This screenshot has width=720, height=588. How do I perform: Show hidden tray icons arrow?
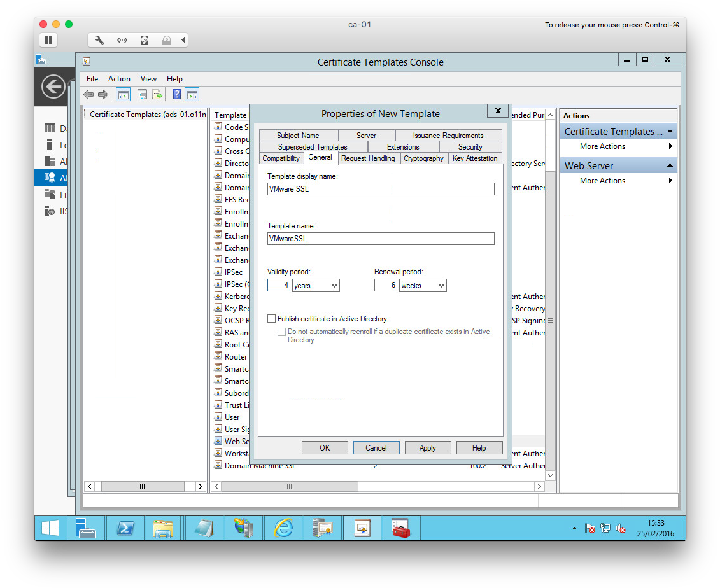pos(574,529)
